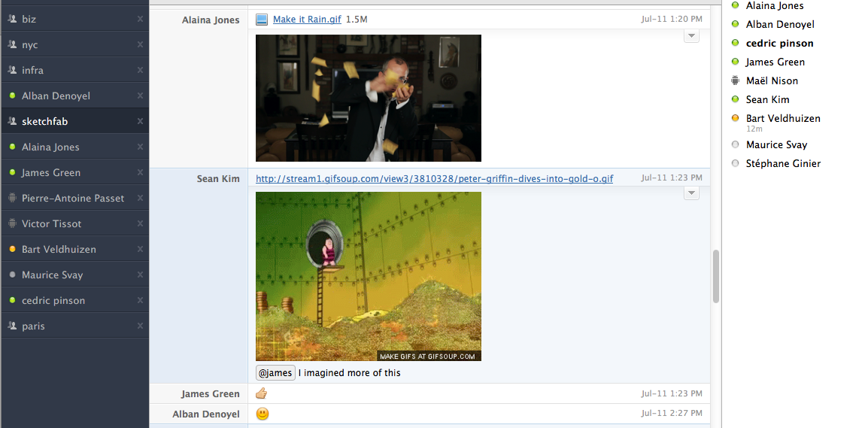Click the nyc room group icon

pos(12,44)
